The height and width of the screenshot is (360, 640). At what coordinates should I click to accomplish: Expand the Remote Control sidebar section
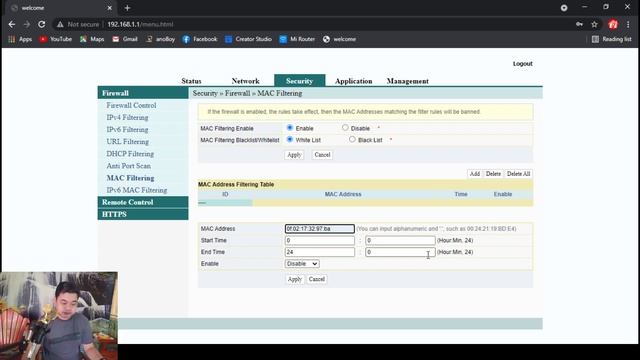tap(143, 202)
